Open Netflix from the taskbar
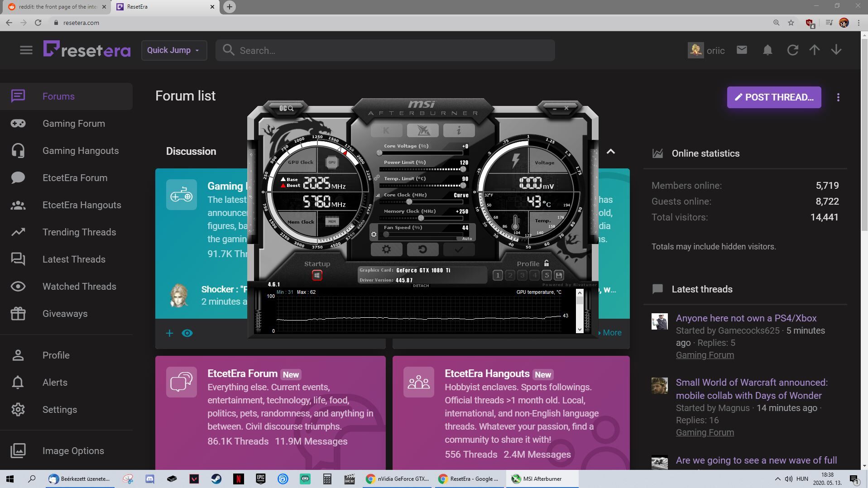 (239, 479)
